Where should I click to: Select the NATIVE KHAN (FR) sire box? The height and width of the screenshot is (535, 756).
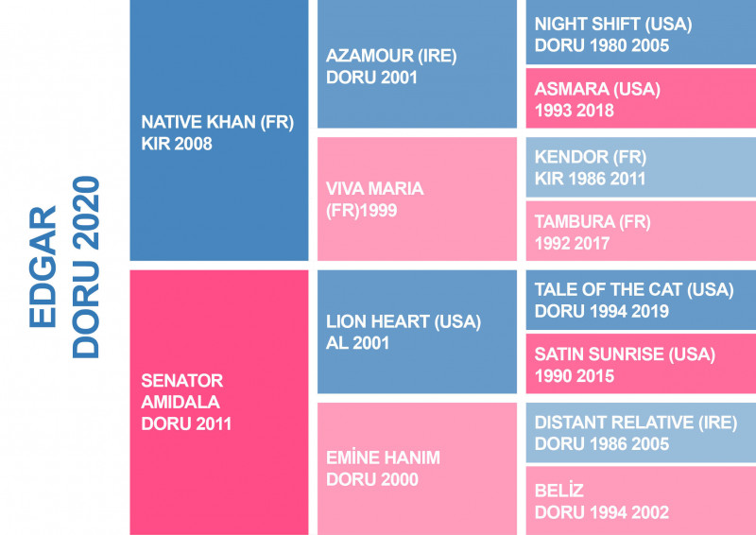click(219, 130)
